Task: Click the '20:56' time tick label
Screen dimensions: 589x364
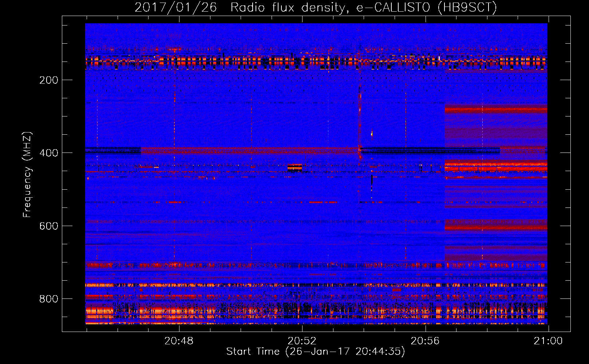Action: click(x=425, y=341)
